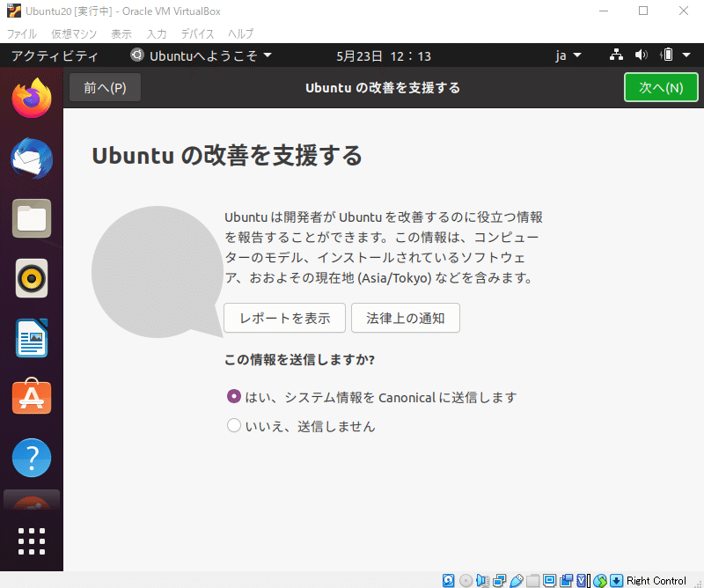This screenshot has width=704, height=588.
Task: Launch Rhythmbox music player from dock
Action: click(x=32, y=278)
